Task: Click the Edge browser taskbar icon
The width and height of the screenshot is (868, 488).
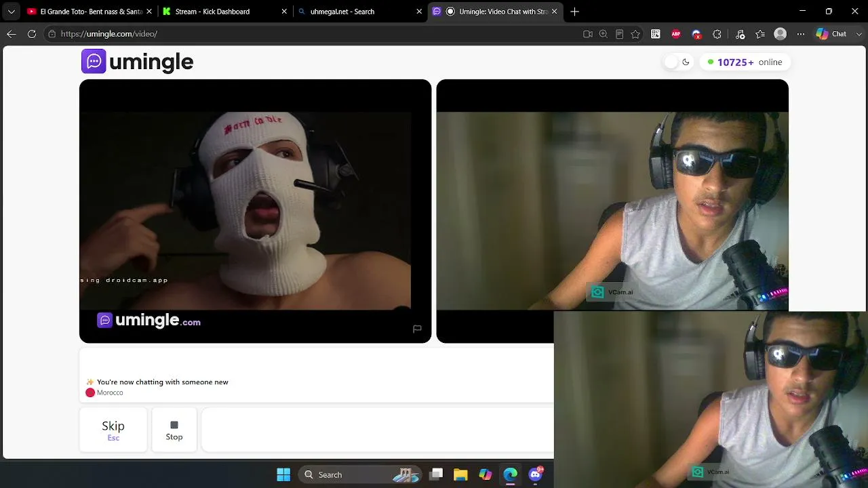Action: pyautogui.click(x=510, y=474)
